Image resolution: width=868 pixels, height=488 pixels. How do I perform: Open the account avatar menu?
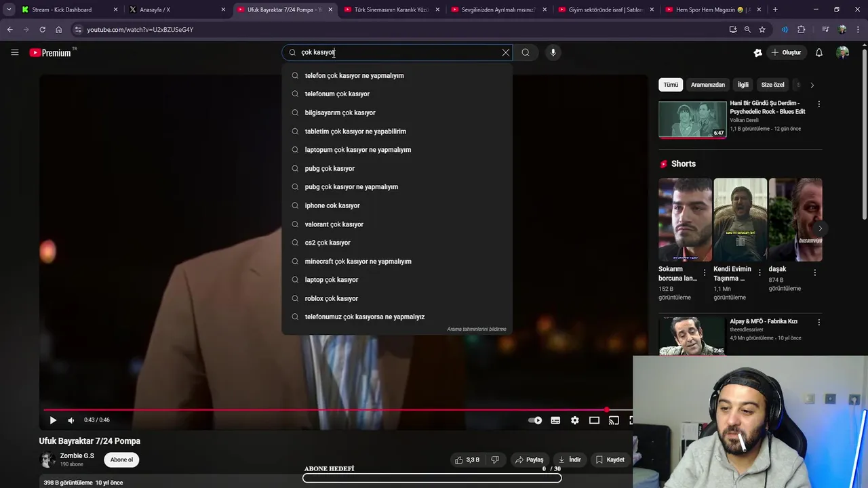pyautogui.click(x=842, y=52)
